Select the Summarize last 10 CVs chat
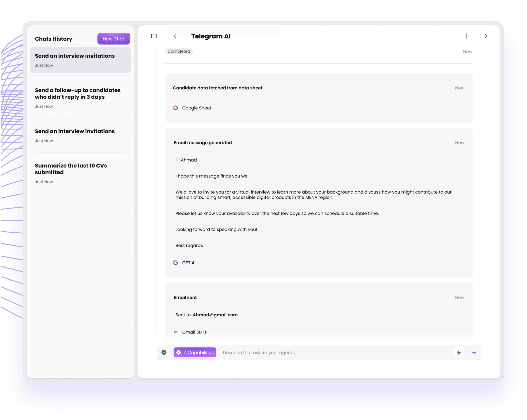This screenshot has width=527, height=420. [x=71, y=169]
